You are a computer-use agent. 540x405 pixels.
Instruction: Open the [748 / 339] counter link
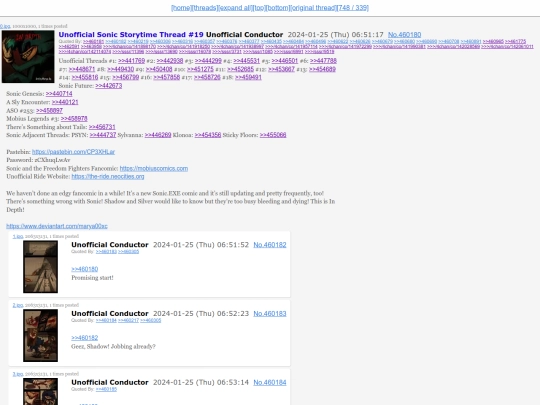(x=353, y=8)
